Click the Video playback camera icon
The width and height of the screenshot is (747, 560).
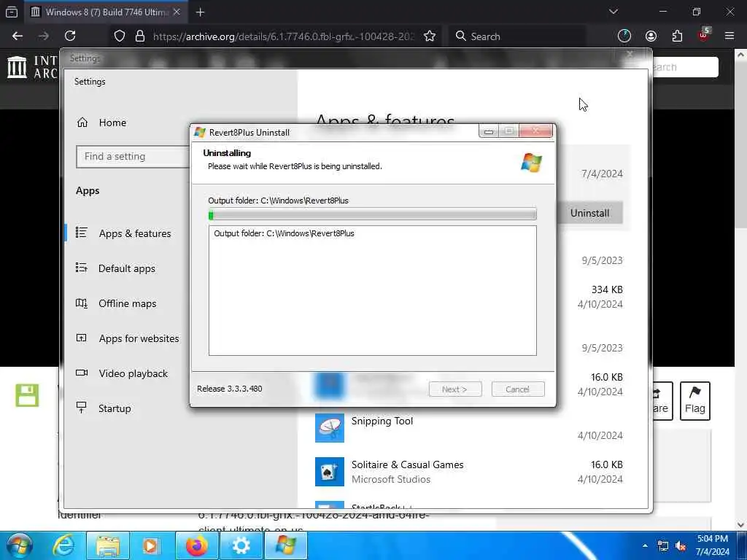click(82, 373)
